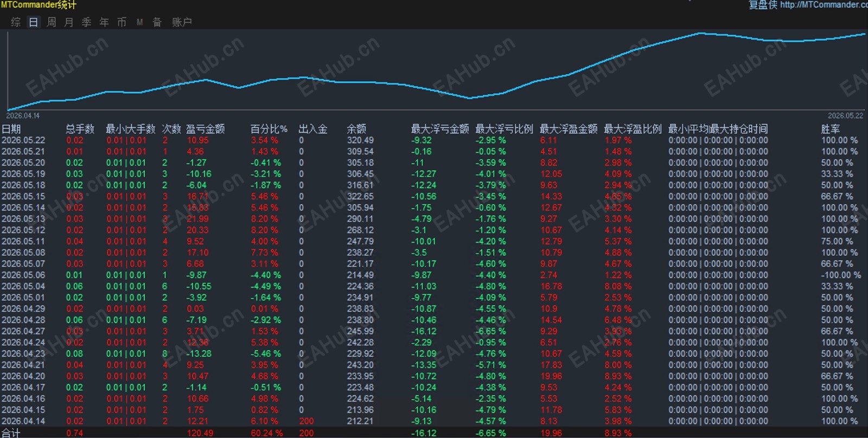Viewport: 868px width, 438px height.
Task: Click the 最大浮亏金额 column header
Action: pyautogui.click(x=440, y=129)
